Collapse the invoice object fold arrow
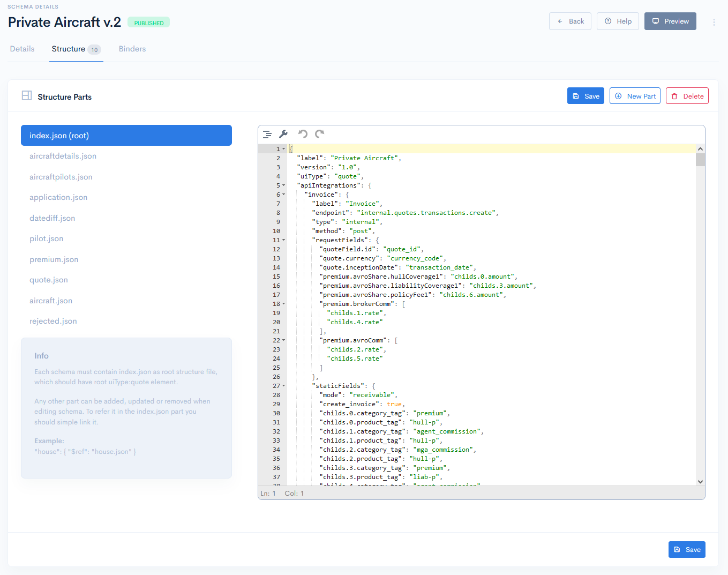 click(x=283, y=194)
